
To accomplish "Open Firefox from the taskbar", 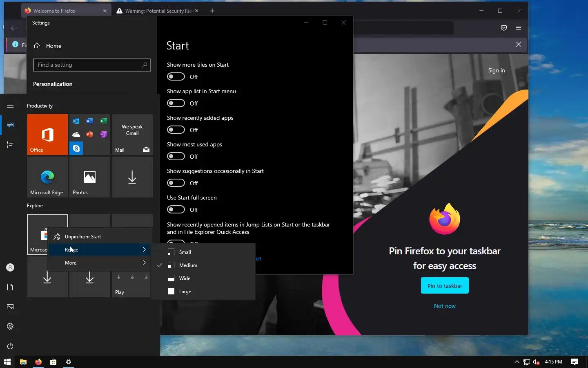I will click(x=38, y=362).
